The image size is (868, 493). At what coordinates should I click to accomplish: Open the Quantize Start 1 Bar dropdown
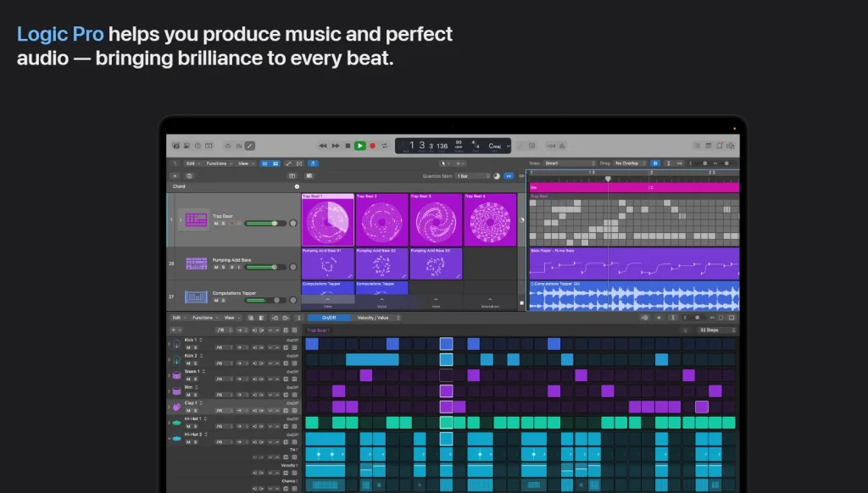[x=473, y=176]
